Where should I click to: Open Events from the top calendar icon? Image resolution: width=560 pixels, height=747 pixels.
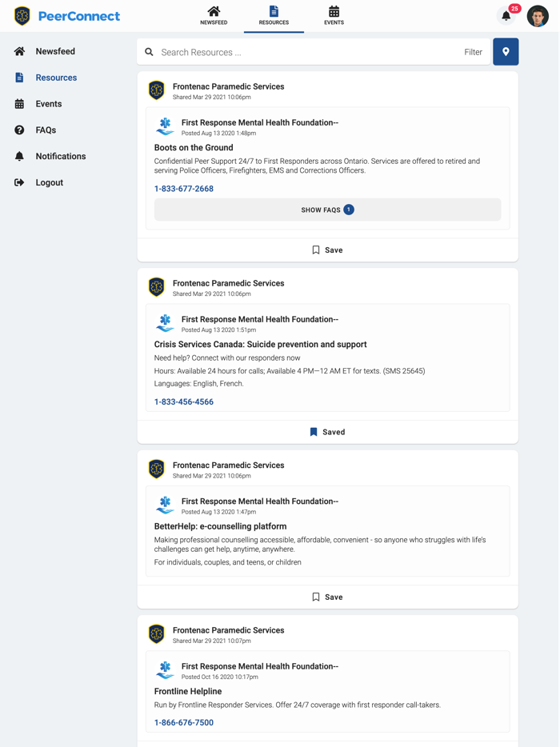click(x=334, y=15)
